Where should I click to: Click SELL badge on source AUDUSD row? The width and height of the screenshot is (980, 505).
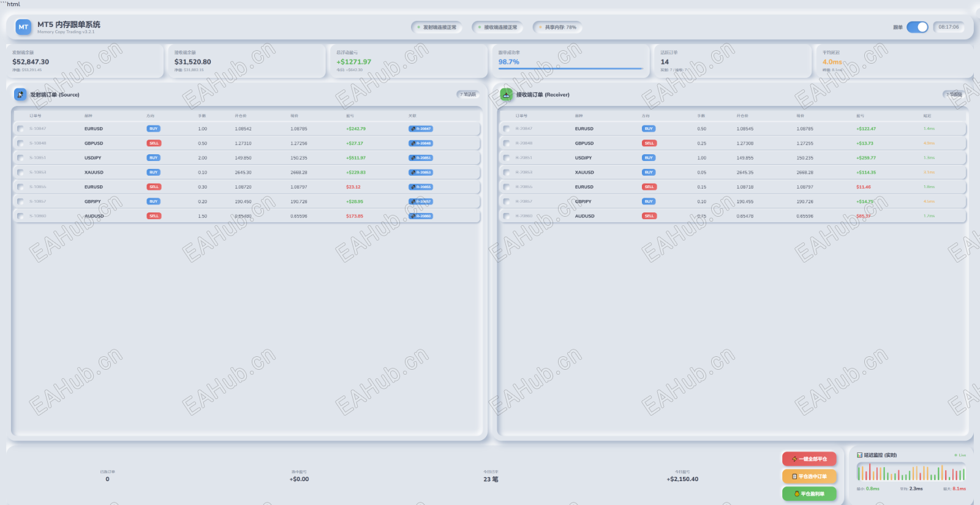(x=154, y=216)
